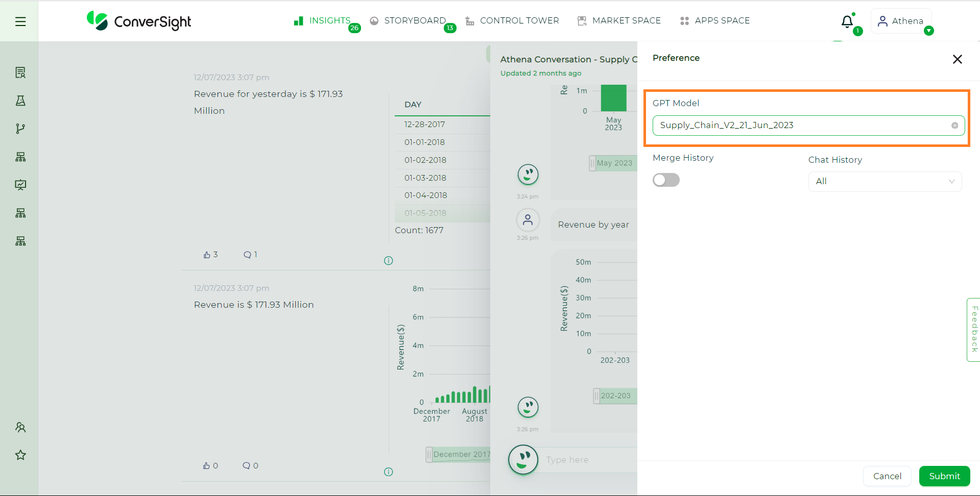Click the December 2017 chart range slider
This screenshot has width=980, height=496.
coord(459,454)
